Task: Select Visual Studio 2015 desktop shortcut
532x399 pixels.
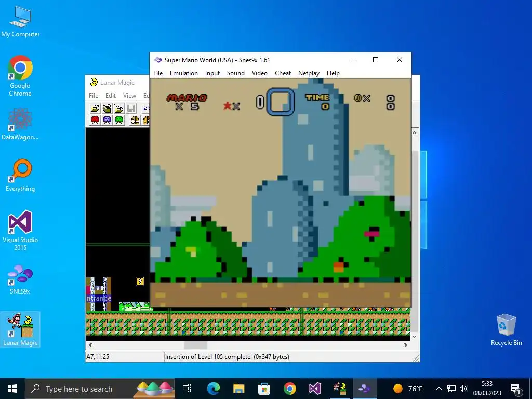Action: (20, 230)
